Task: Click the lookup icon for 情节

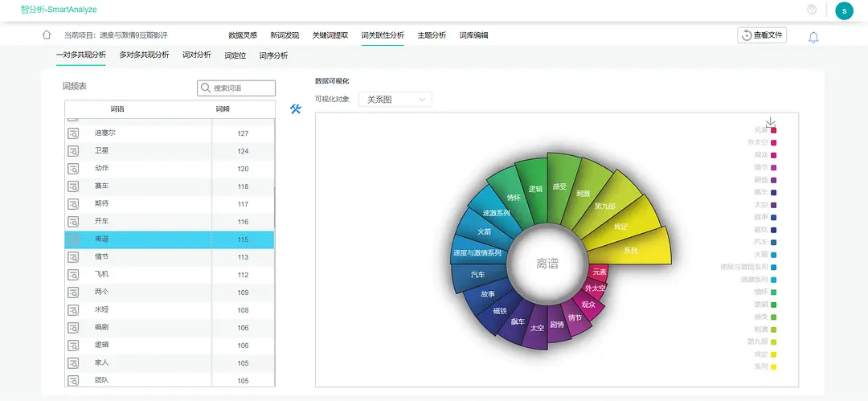Action: click(73, 257)
